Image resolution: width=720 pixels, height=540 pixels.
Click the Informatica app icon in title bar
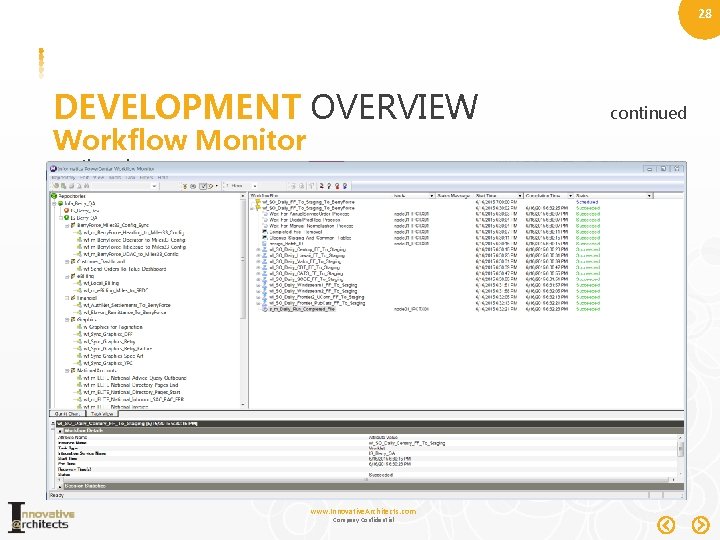53,169
